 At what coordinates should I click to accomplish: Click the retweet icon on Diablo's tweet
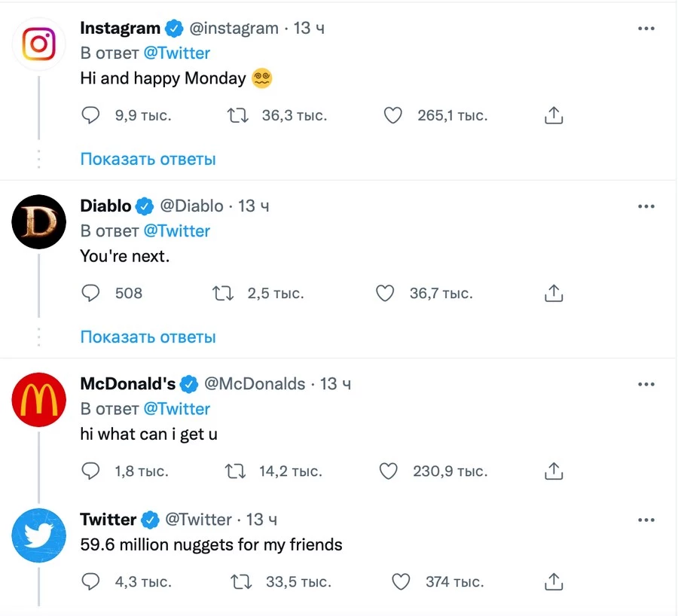(x=223, y=293)
